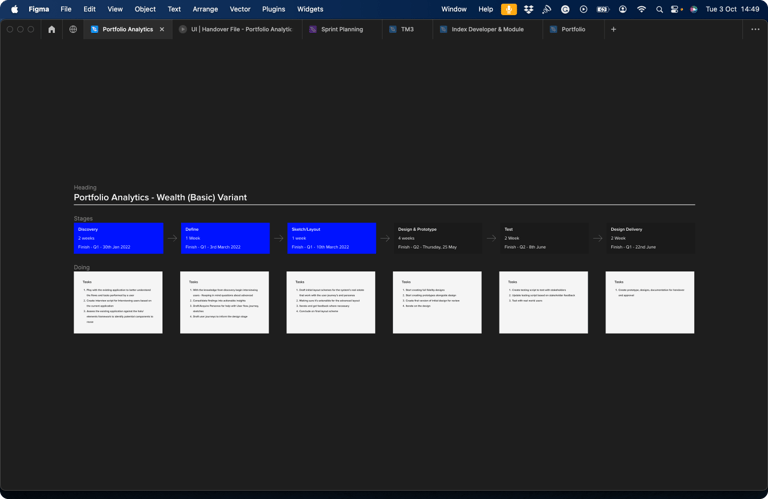
Task: Click the globe community icon
Action: point(73,30)
